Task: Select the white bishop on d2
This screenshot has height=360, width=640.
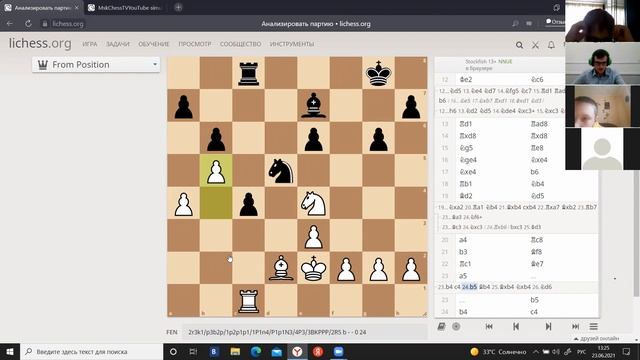Action: tap(281, 268)
